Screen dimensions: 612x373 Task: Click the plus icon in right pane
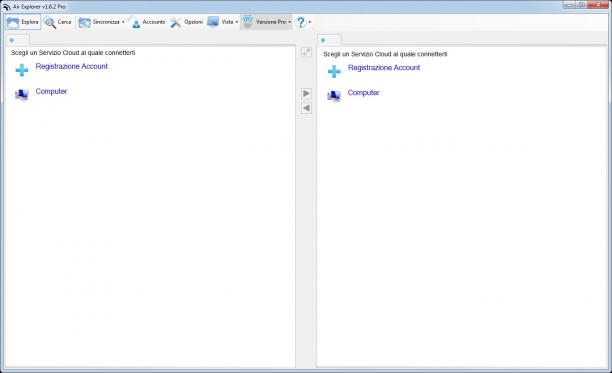click(334, 71)
